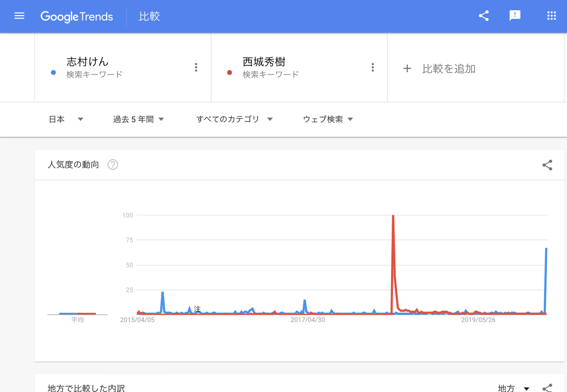The height and width of the screenshot is (392, 567).
Task: Click the 2019/05/26 axis date label
Action: 478,320
